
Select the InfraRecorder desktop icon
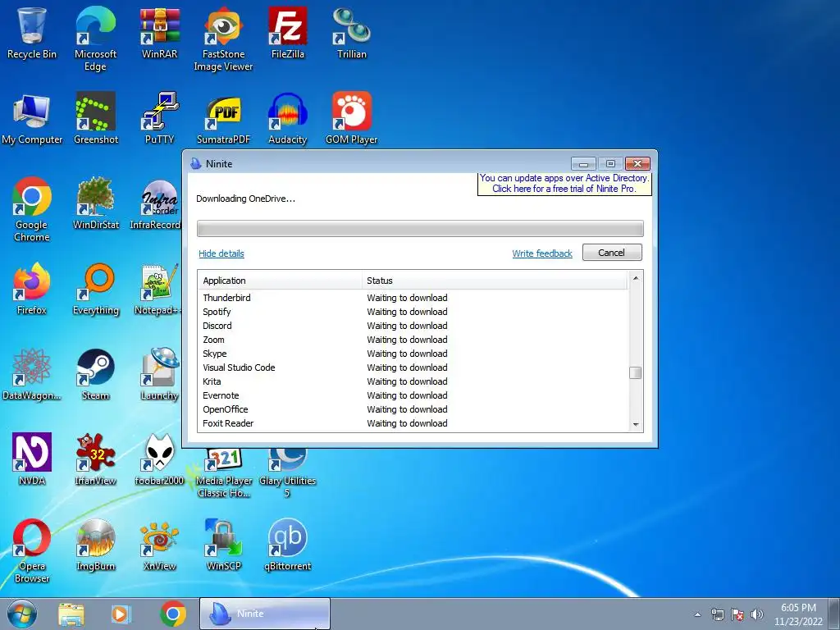pos(155,204)
